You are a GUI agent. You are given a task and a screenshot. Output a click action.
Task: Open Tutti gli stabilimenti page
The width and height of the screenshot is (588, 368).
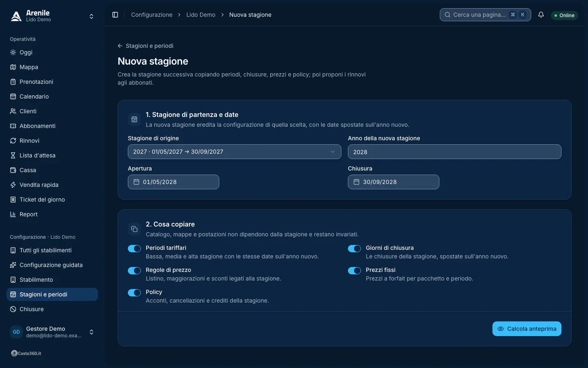[x=52, y=250]
